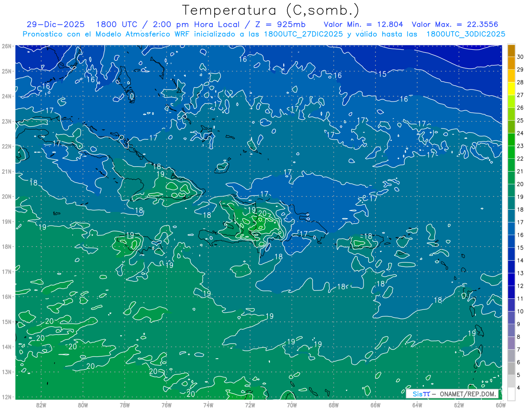This screenshot has width=532, height=411.
Task: Click initialization time "1800UTC_27DIC2025"
Action: tap(303, 34)
